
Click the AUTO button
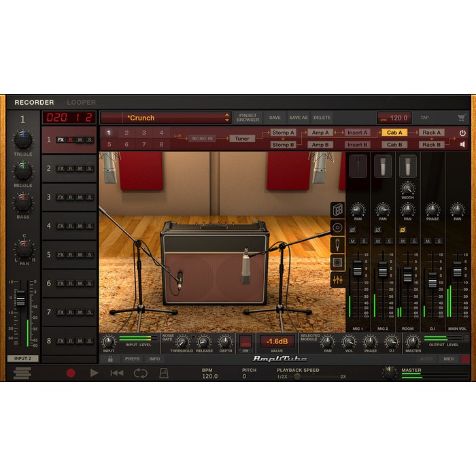click(x=426, y=359)
